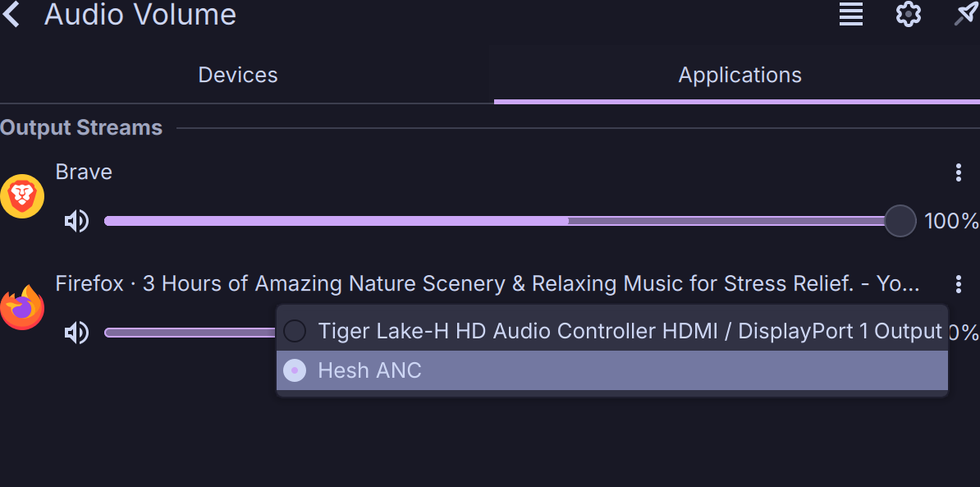The width and height of the screenshot is (980, 487).
Task: Go back using the left arrow
Action: 11,15
